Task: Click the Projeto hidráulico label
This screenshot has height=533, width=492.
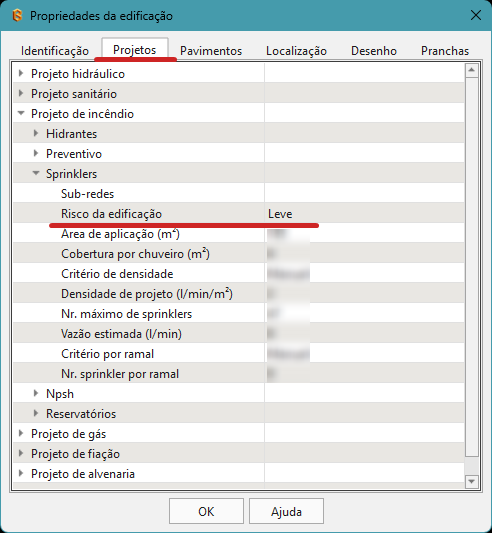Action: click(x=78, y=74)
